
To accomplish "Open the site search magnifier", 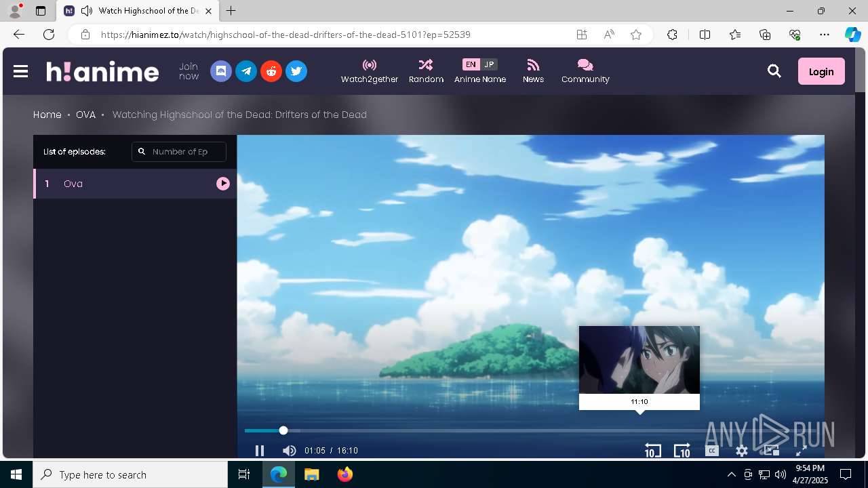I will pos(774,71).
